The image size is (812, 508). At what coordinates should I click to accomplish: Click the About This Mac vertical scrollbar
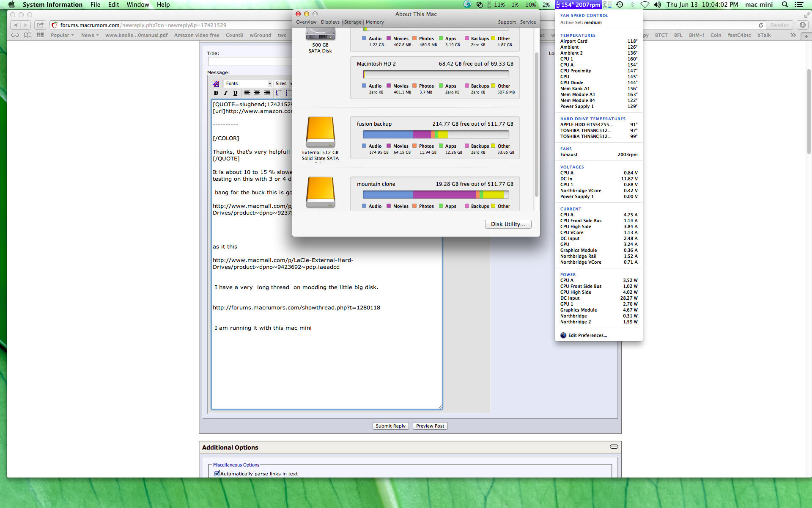537,124
